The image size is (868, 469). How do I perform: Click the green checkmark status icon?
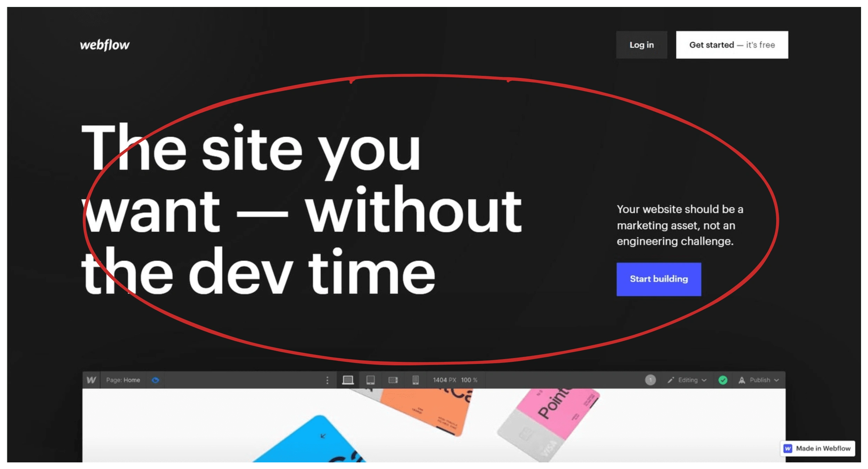click(723, 380)
